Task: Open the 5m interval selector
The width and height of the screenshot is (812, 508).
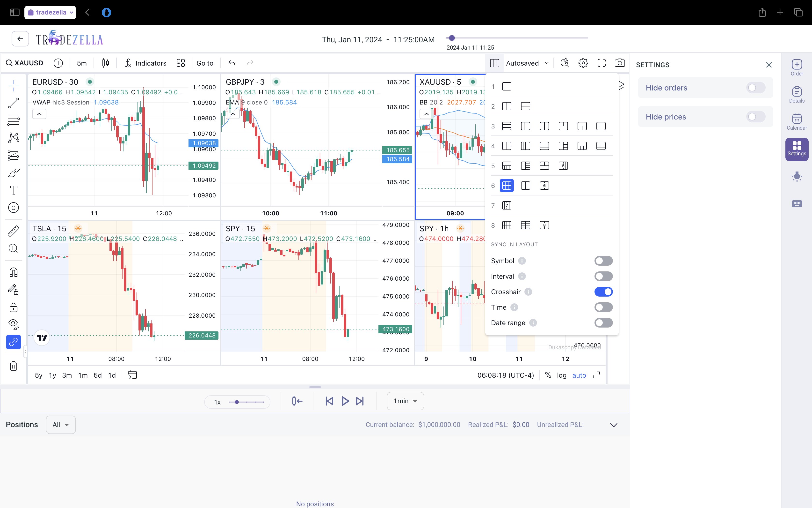Action: point(81,63)
